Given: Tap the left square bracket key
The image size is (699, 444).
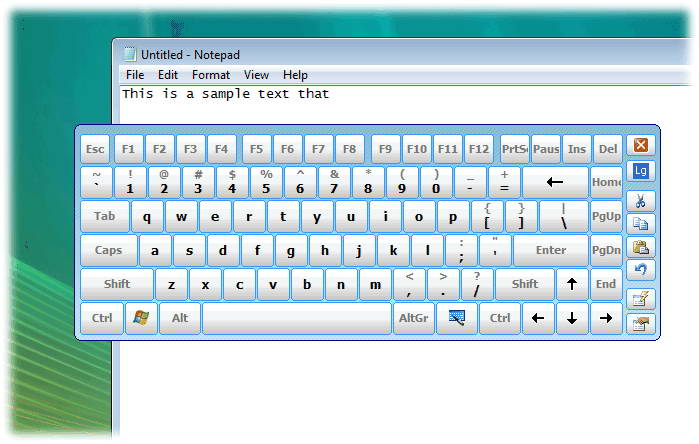Looking at the screenshot, I should (x=487, y=216).
